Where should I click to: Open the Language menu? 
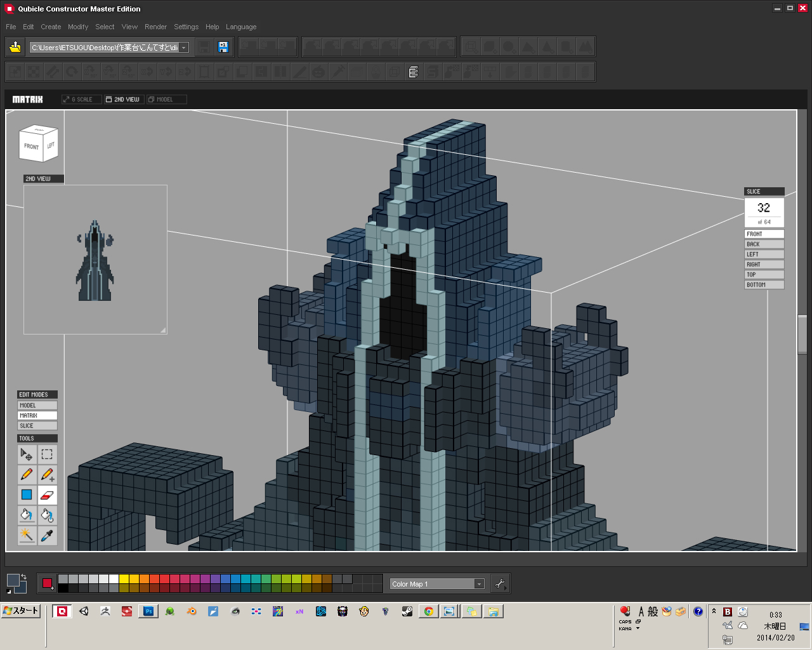(241, 27)
